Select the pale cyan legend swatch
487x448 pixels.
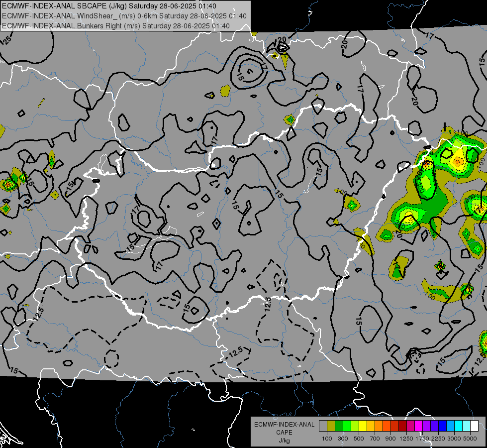[x=466, y=426]
